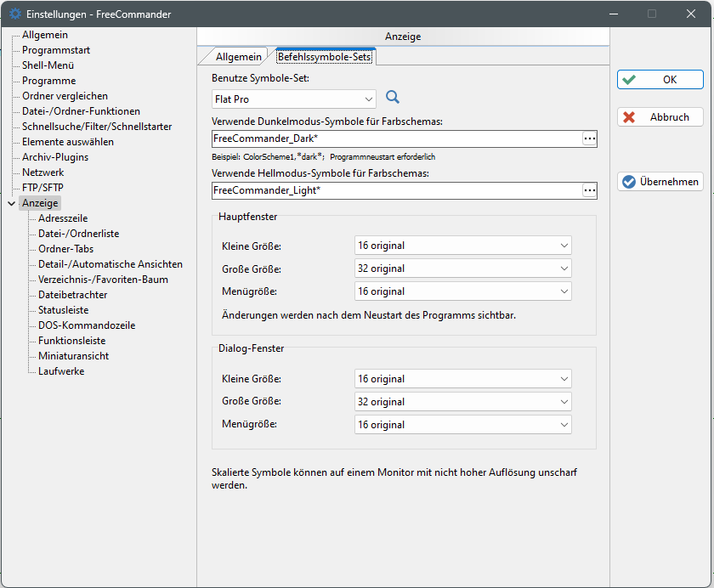The width and height of the screenshot is (714, 588).
Task: Click the Hellmodus-Symbole text field
Action: click(397, 190)
